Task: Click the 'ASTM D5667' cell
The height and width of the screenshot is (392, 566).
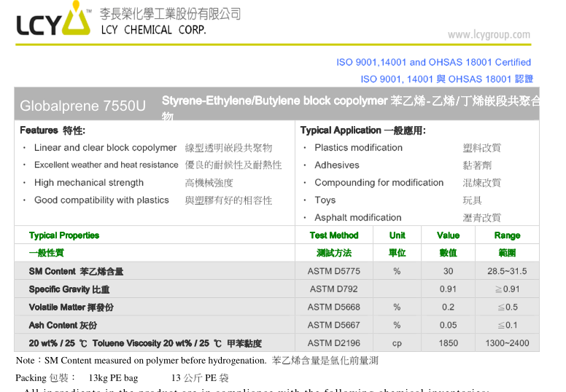Action: [333, 325]
